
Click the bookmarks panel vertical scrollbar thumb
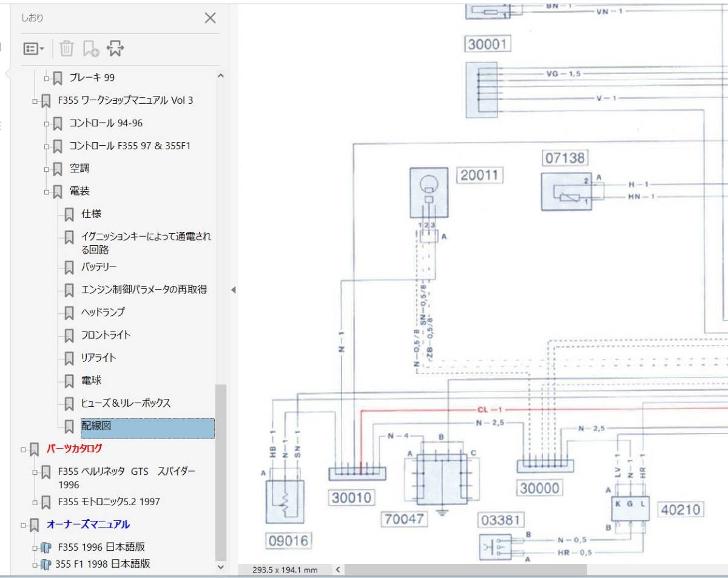221,472
